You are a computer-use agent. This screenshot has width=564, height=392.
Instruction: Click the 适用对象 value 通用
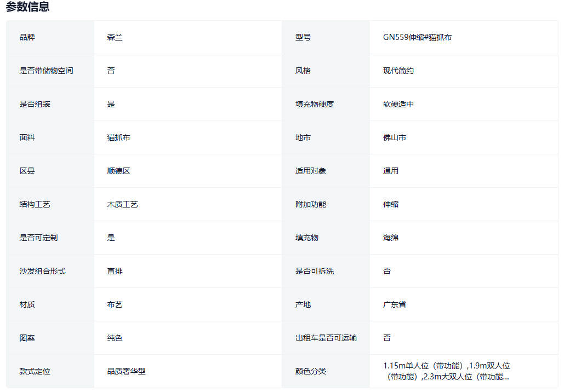[390, 171]
